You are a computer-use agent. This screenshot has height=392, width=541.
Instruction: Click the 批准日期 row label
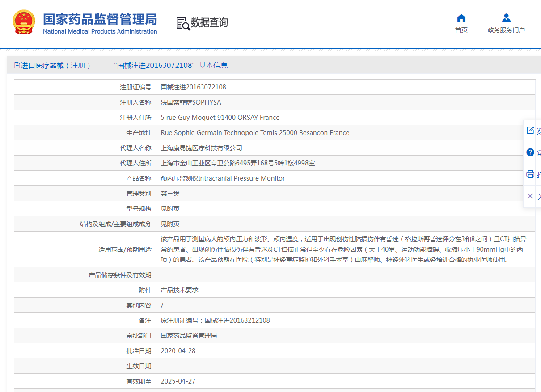[139, 351]
